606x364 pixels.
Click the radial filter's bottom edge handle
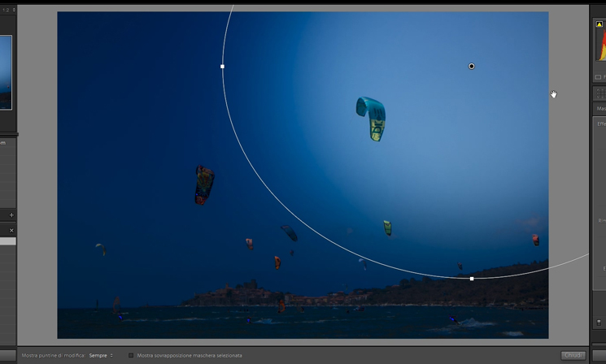(472, 279)
